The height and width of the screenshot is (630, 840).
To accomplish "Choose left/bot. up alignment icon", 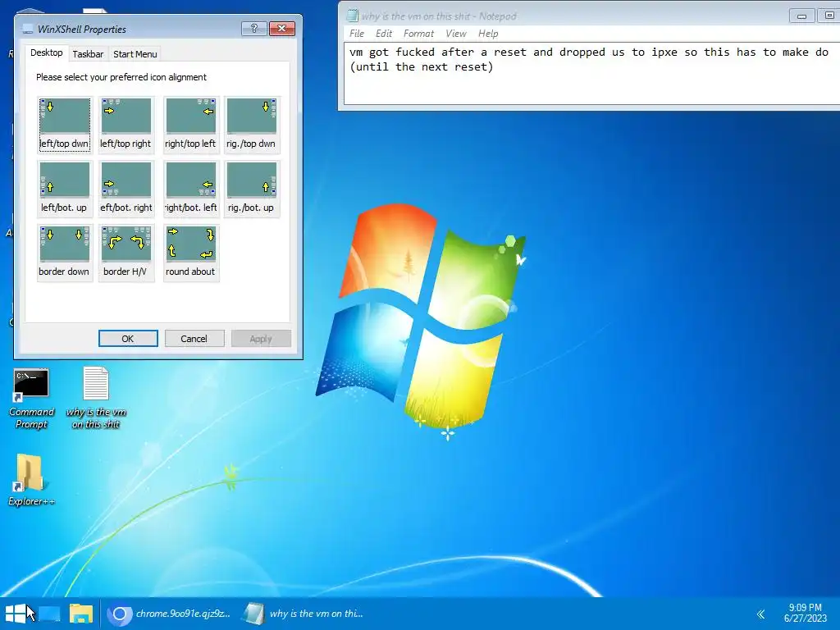I will pos(64,188).
